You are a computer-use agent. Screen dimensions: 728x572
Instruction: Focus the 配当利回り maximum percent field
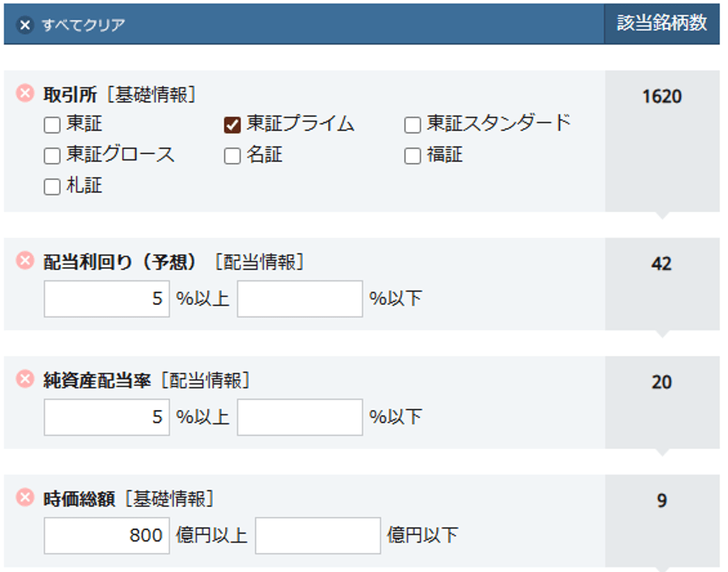pos(300,298)
